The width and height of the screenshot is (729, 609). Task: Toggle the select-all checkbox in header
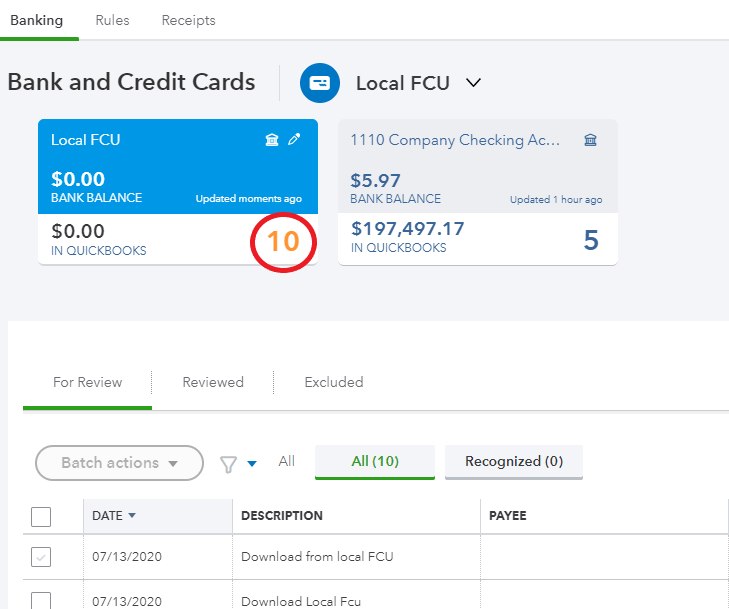point(41,516)
